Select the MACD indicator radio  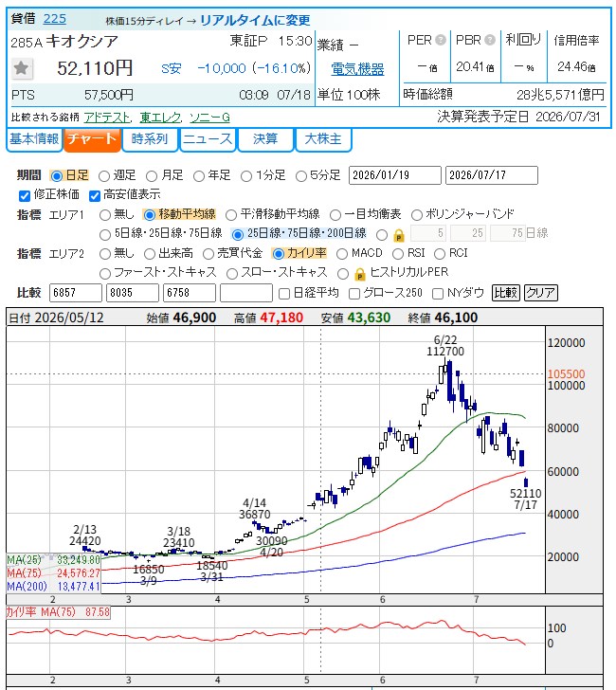coord(342,254)
